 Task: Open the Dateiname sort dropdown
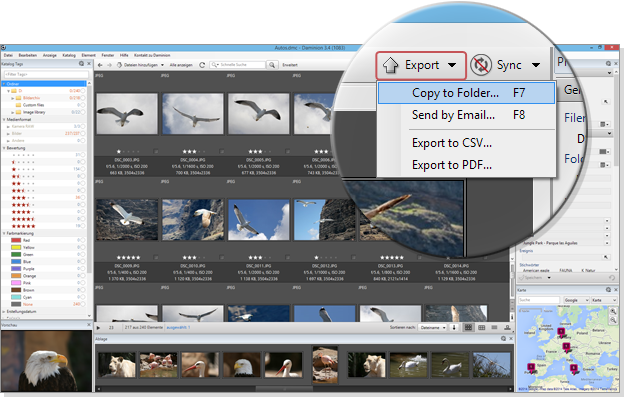444,328
